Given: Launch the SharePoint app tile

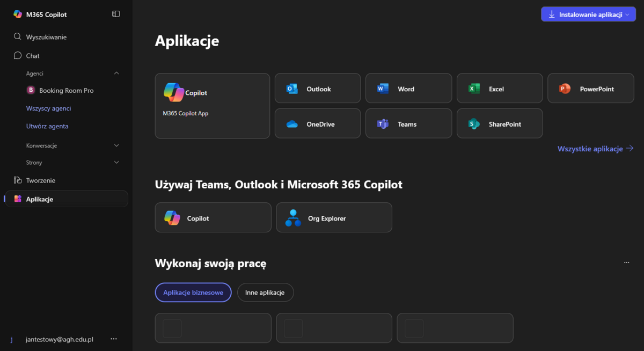Looking at the screenshot, I should pyautogui.click(x=499, y=123).
